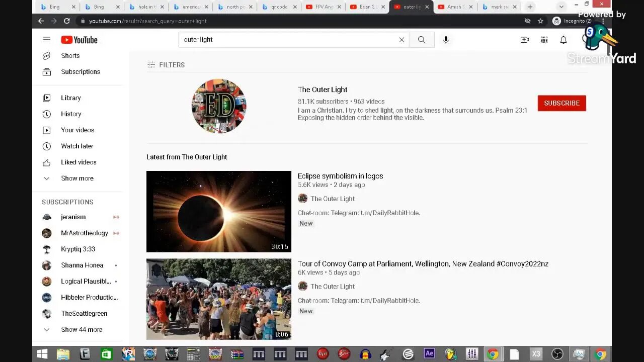644x362 pixels.
Task: Switch to the 'mark sa' Bing tab
Action: [499, 7]
